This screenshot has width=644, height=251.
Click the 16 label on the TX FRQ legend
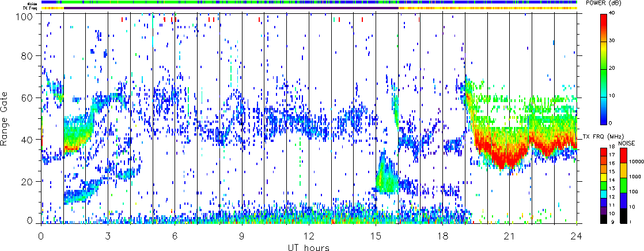click(x=612, y=163)
